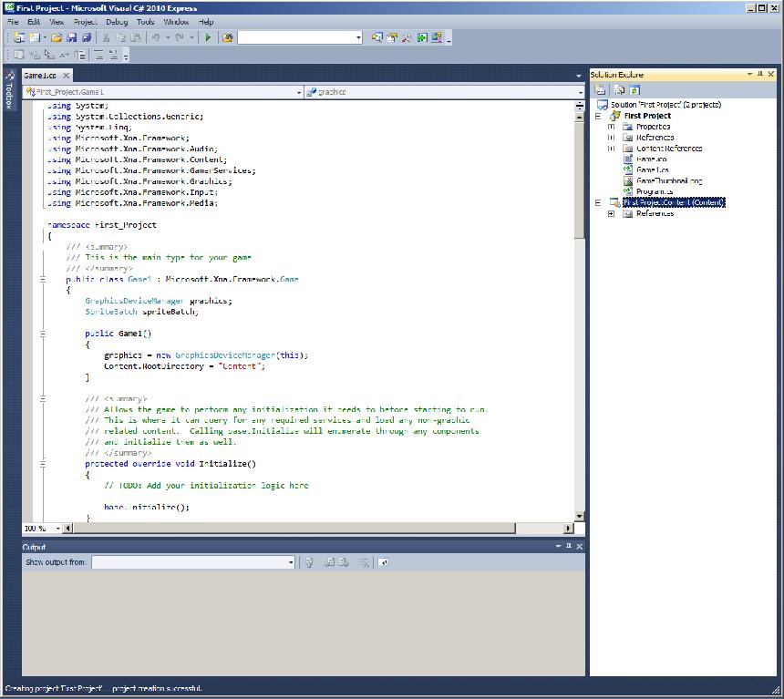This screenshot has height=699, width=784.
Task: Click the Copy toolbar icon
Action: tap(121, 37)
